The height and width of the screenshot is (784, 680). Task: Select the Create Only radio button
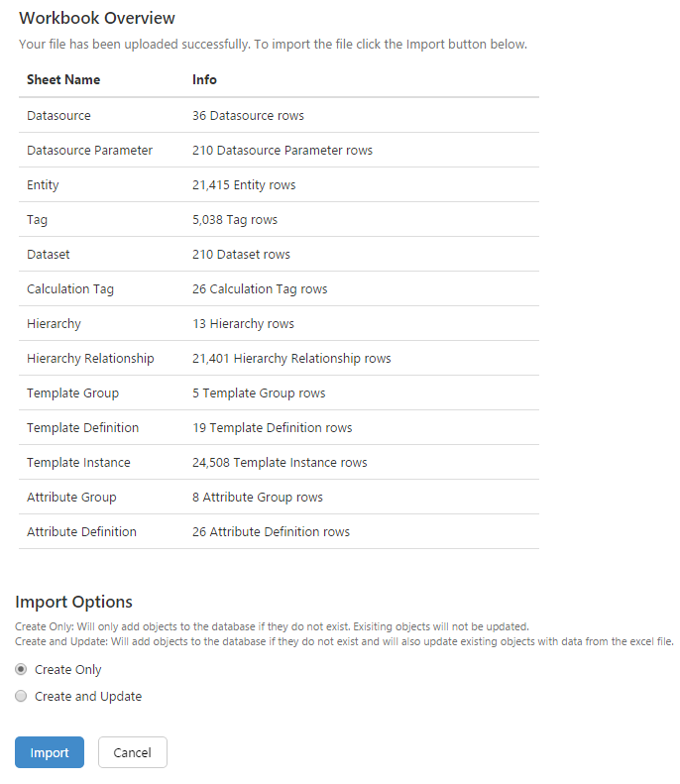(22, 670)
